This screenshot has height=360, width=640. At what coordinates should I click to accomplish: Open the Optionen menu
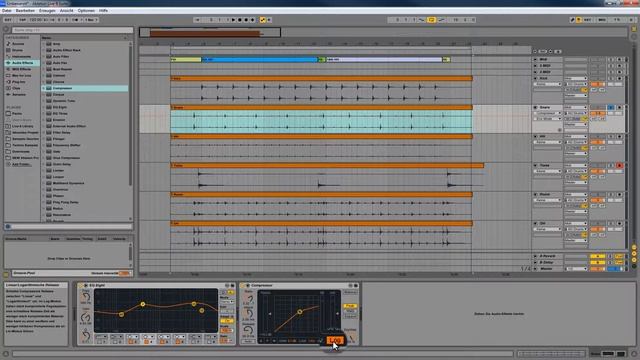click(86, 11)
